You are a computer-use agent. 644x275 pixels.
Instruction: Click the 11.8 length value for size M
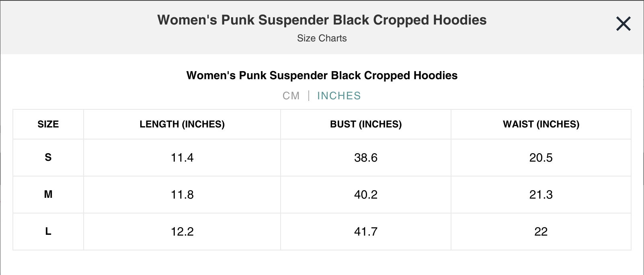(182, 195)
